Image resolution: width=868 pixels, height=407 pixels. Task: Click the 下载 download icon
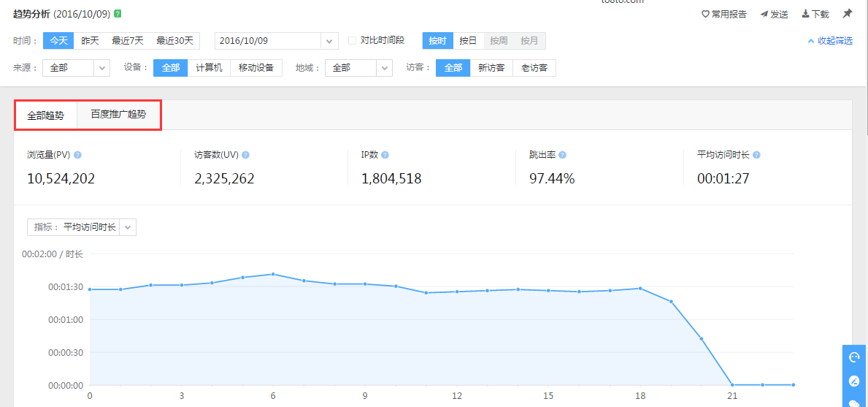click(x=805, y=14)
